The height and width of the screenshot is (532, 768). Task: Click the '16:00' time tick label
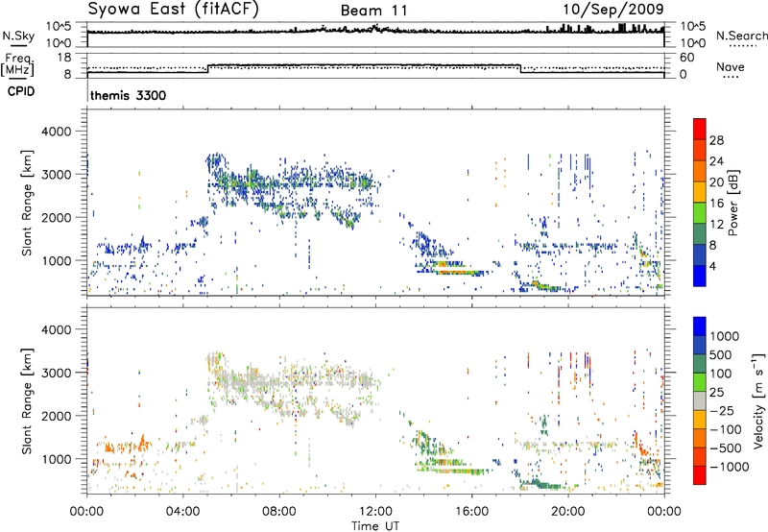point(471,512)
